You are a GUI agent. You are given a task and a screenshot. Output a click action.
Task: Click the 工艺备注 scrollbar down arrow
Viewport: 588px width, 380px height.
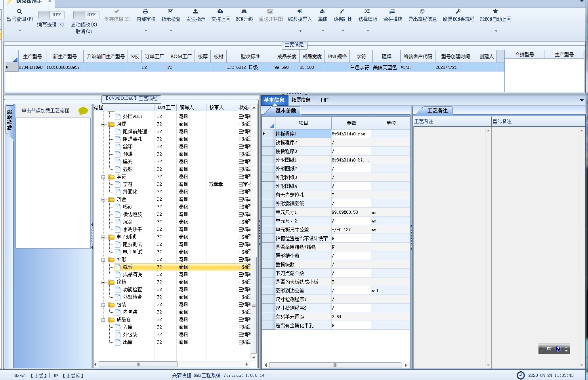click(x=488, y=365)
